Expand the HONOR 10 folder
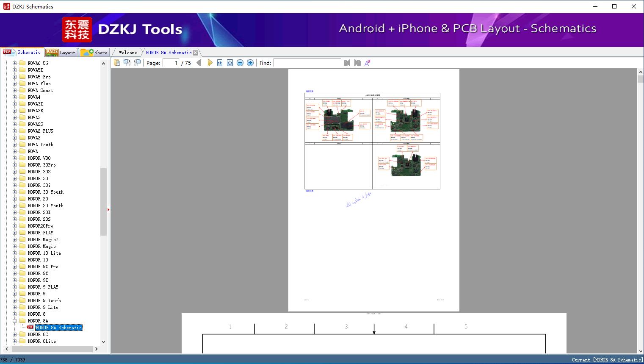The width and height of the screenshot is (644, 364). [x=14, y=260]
